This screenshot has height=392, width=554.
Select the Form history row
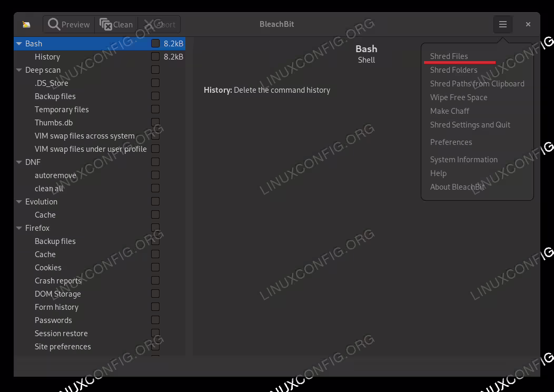click(100, 307)
